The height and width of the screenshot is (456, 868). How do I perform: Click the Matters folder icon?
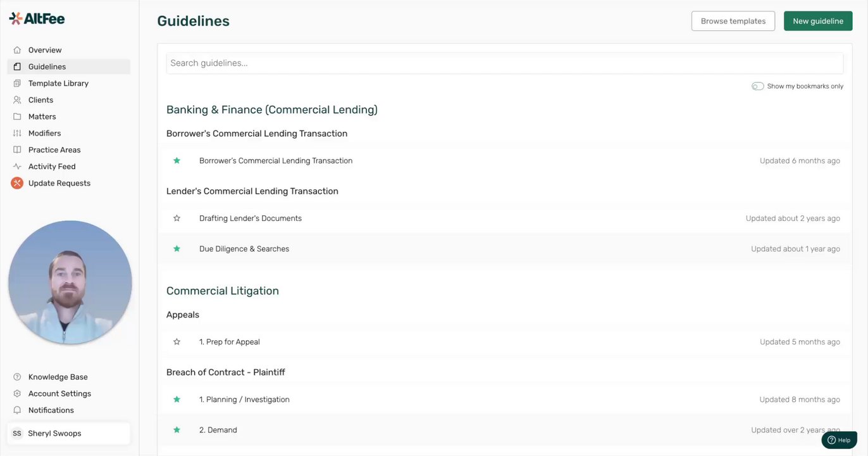17,117
